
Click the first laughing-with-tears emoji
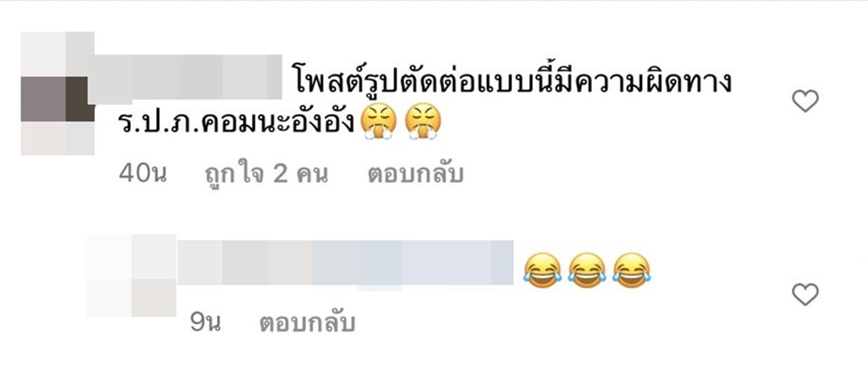pyautogui.click(x=544, y=271)
